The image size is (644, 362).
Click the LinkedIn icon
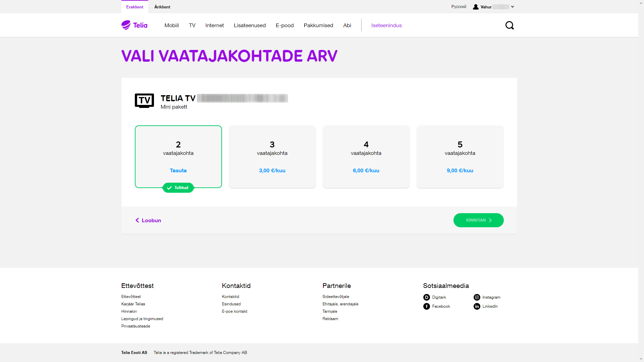pyautogui.click(x=477, y=306)
